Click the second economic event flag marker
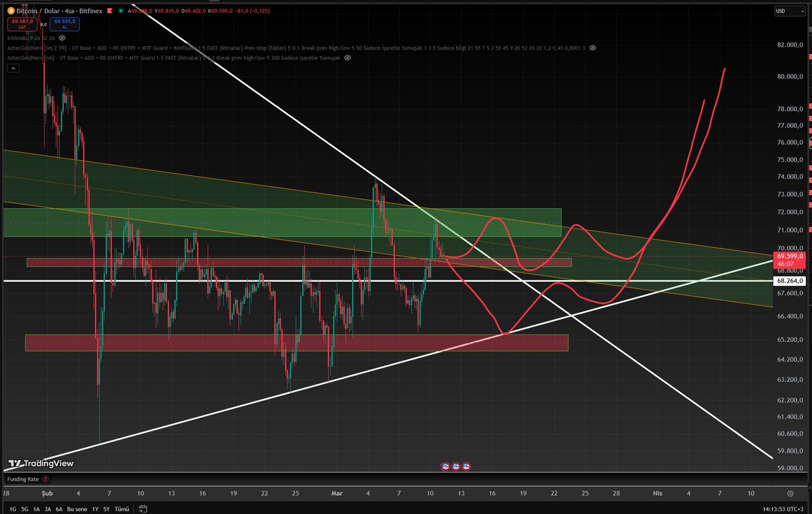 (455, 467)
